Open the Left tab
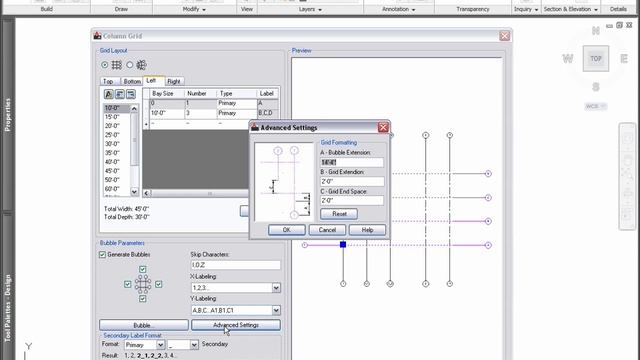The width and height of the screenshot is (640, 360). point(152,80)
